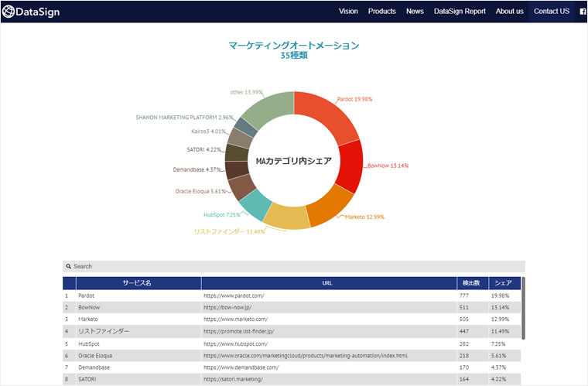Viewport: 588px width, 386px height.
Task: Open the https://www.hubspot.com/ URL
Action: point(235,343)
